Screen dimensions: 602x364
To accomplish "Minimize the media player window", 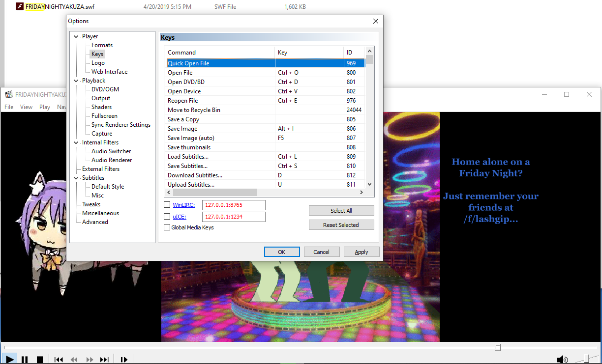I will 544,94.
